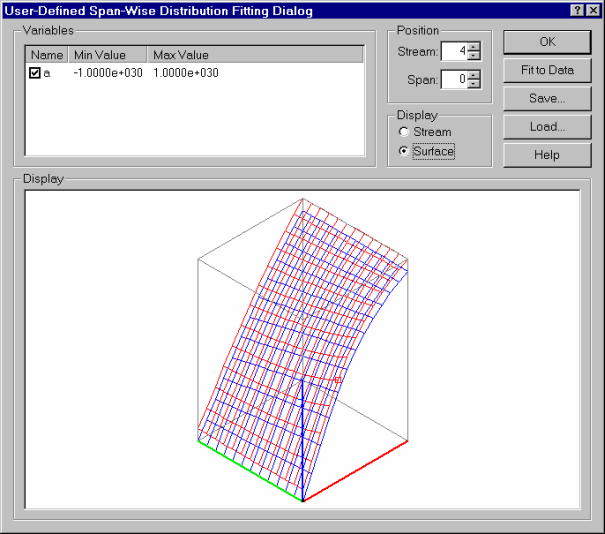Close the fitting dialog window
Screen dimensions: 605x534
593,10
